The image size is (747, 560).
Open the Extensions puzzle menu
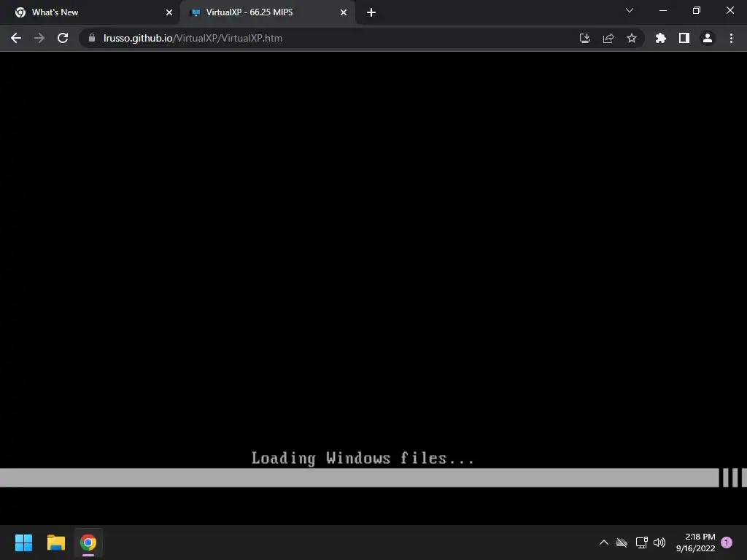point(661,38)
